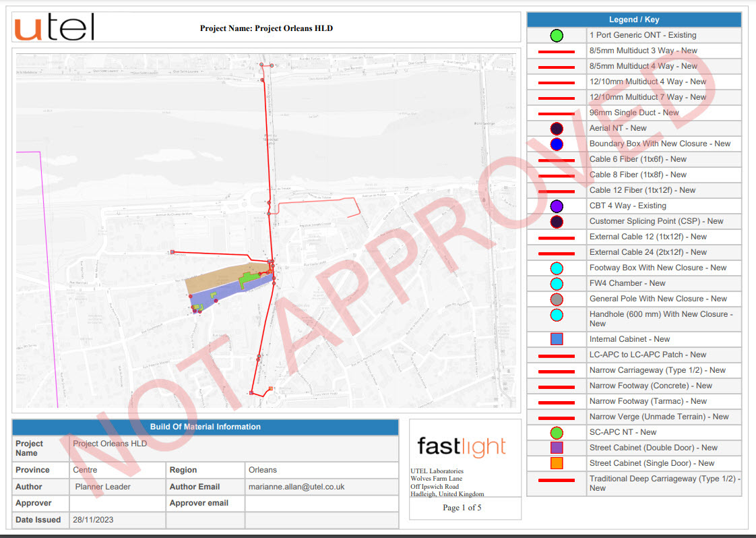Screen dimensions: 756x538
Task: Select the Narrow Verge (Unmade Terrain) line symbol
Action: point(557,418)
